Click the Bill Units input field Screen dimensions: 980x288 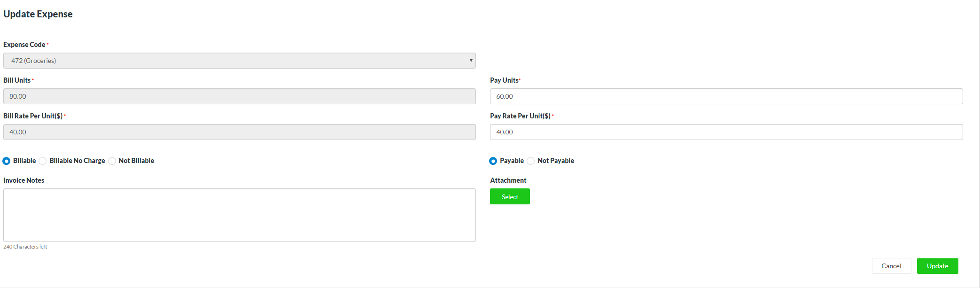click(x=239, y=96)
